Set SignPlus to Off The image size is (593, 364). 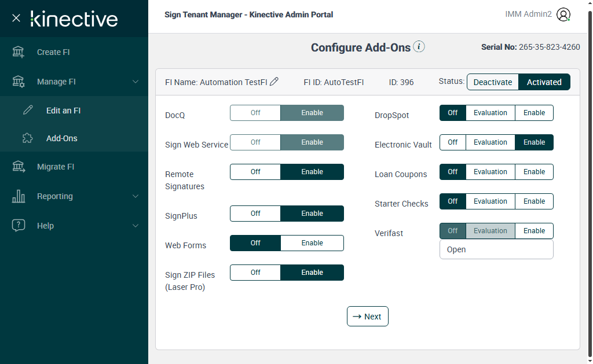(x=255, y=214)
